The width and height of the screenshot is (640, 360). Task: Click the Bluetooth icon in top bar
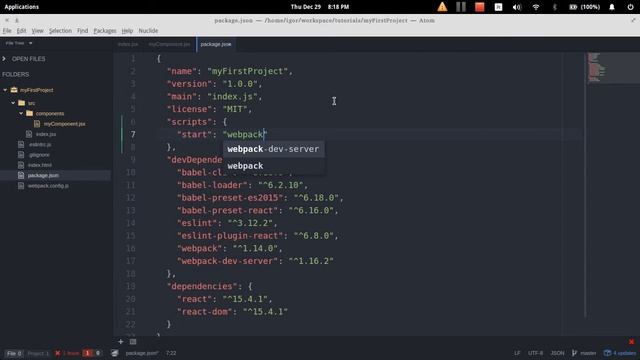coord(554,7)
